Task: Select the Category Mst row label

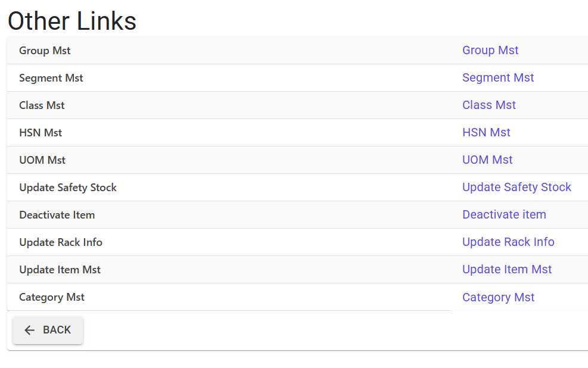Action: (52, 297)
